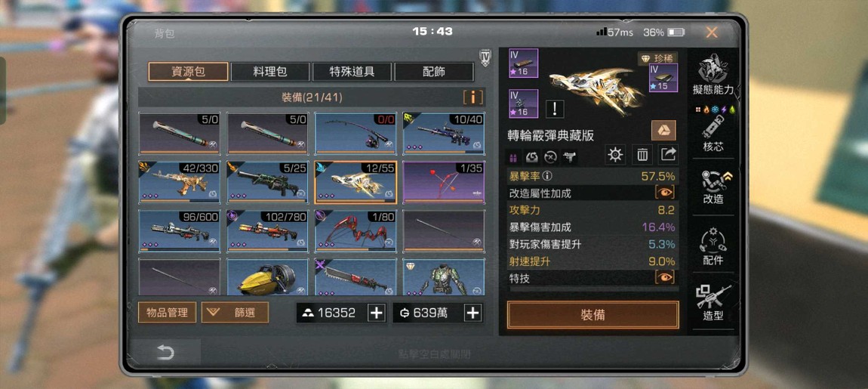
Task: Open the 配件 attachments menu
Action: point(713,246)
